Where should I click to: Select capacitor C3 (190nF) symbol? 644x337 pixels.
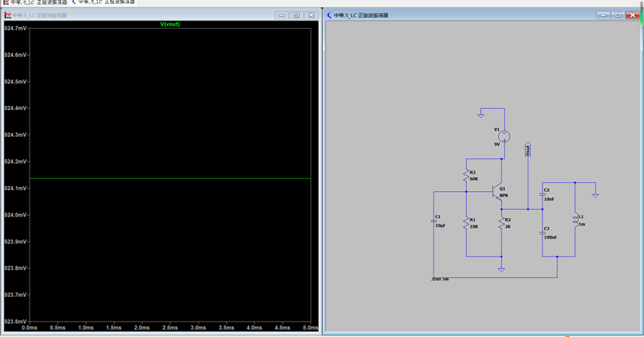tap(542, 232)
